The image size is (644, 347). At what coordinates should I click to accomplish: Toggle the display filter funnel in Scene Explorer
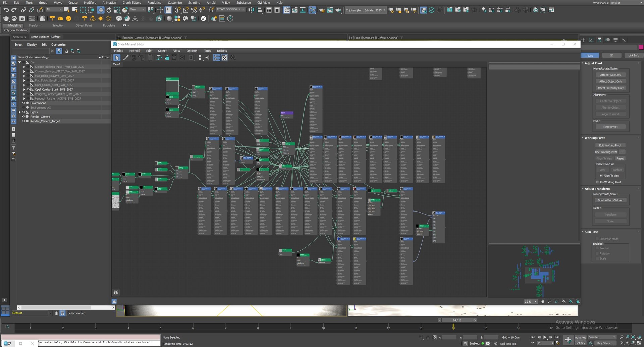pos(59,51)
